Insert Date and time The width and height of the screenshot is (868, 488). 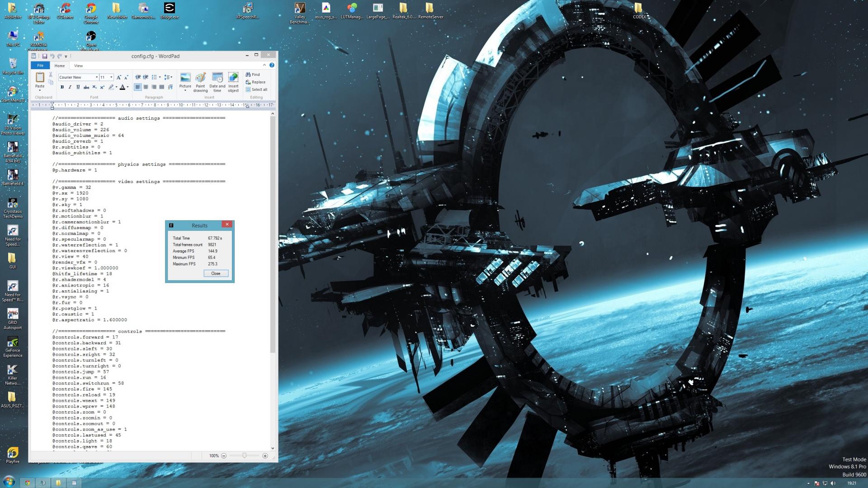pos(217,82)
